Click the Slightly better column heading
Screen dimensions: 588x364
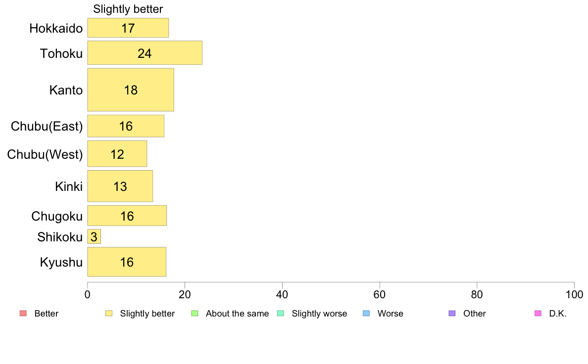click(x=128, y=9)
